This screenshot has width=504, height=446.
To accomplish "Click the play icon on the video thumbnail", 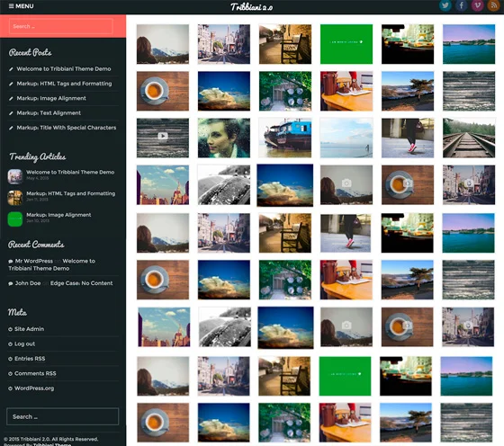I will [163, 136].
